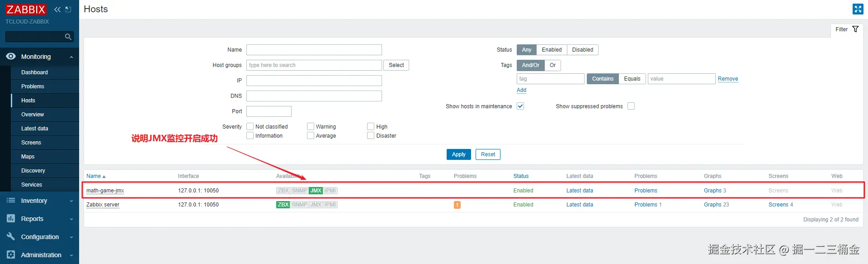Screen dimensions: 868x264
Task: Select Or tags mode
Action: [x=552, y=65]
